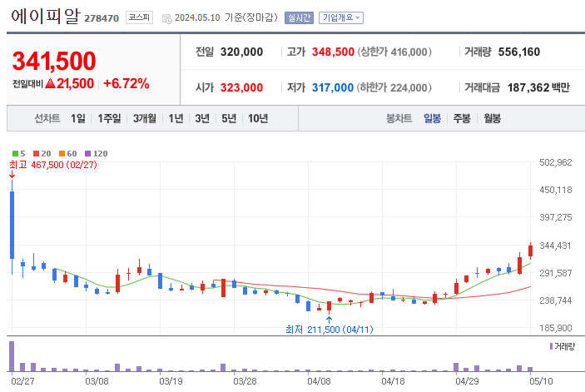Click the 거래대금 value 187,362 백만
This screenshot has width=585, height=392.
[x=538, y=87]
